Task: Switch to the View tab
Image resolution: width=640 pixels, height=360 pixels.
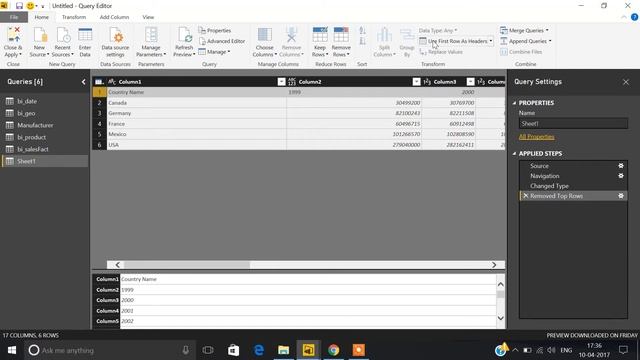Action: [148, 17]
